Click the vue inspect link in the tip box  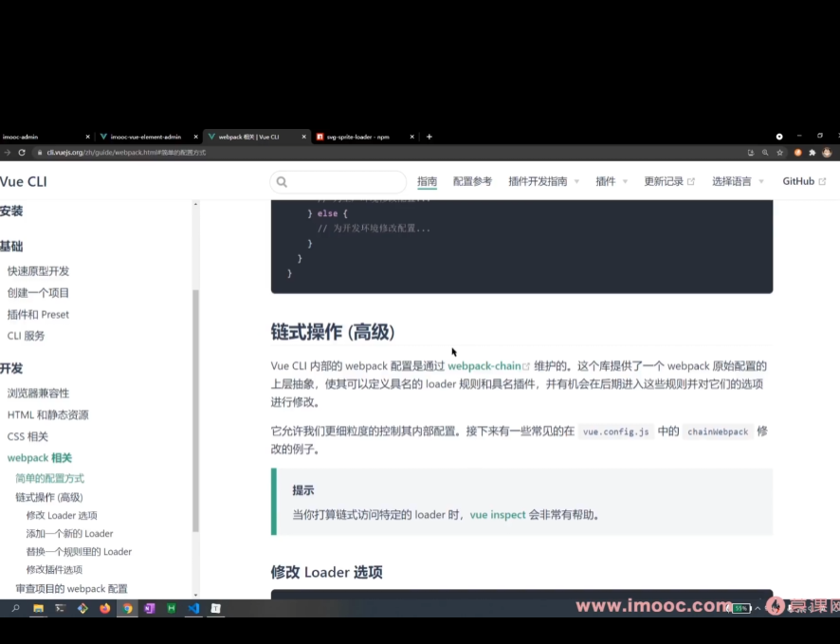tap(498, 514)
